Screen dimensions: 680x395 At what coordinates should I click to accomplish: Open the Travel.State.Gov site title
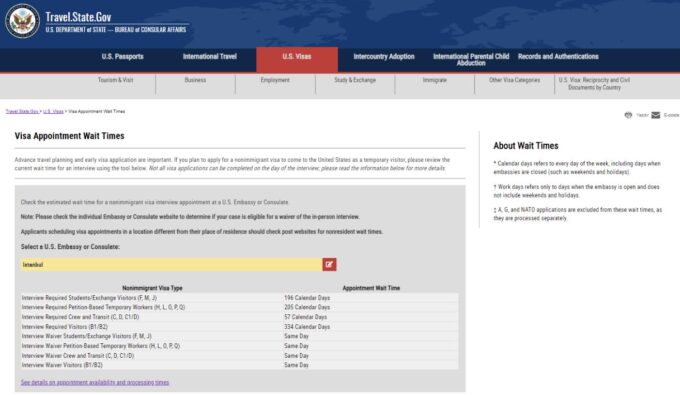point(78,17)
